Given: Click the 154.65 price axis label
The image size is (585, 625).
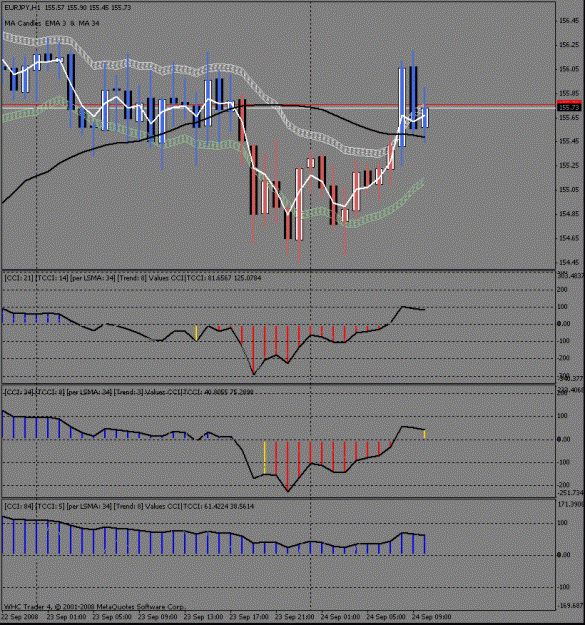Looking at the screenshot, I should coord(569,238).
